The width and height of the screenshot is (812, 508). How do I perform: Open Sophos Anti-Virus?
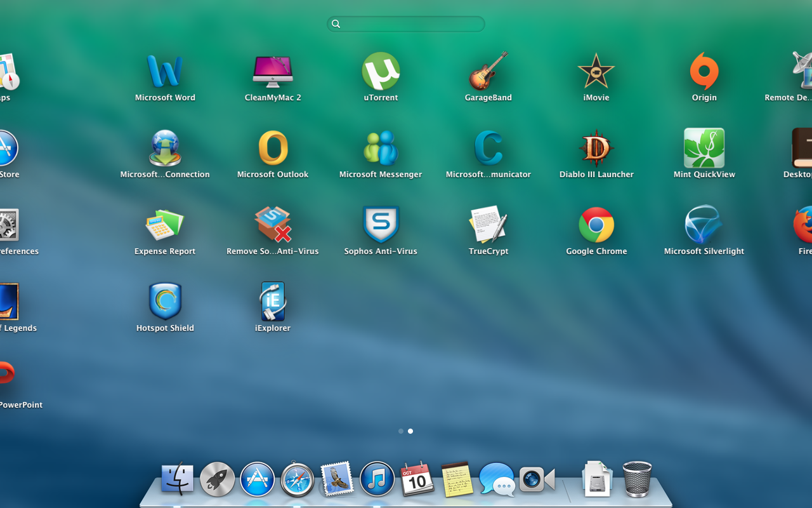(x=381, y=225)
